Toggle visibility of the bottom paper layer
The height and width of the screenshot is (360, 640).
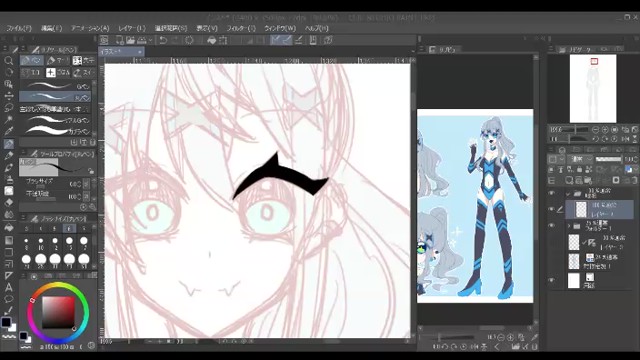(x=552, y=280)
